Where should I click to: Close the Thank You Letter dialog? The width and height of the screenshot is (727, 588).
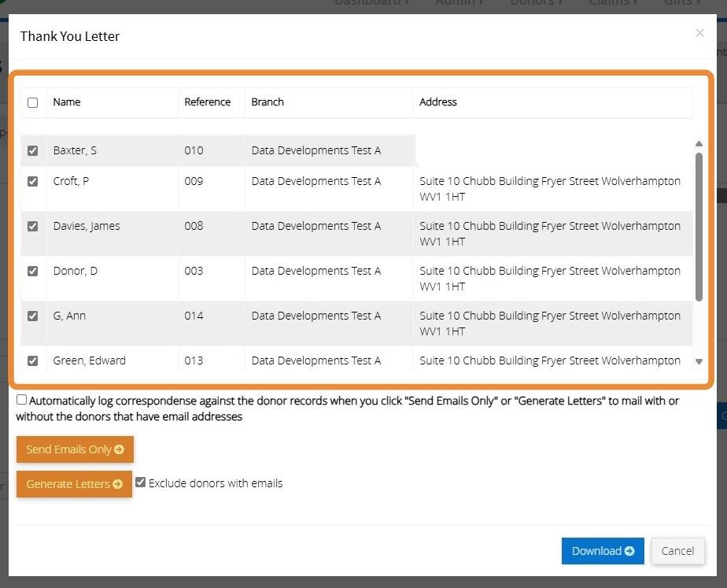[699, 33]
